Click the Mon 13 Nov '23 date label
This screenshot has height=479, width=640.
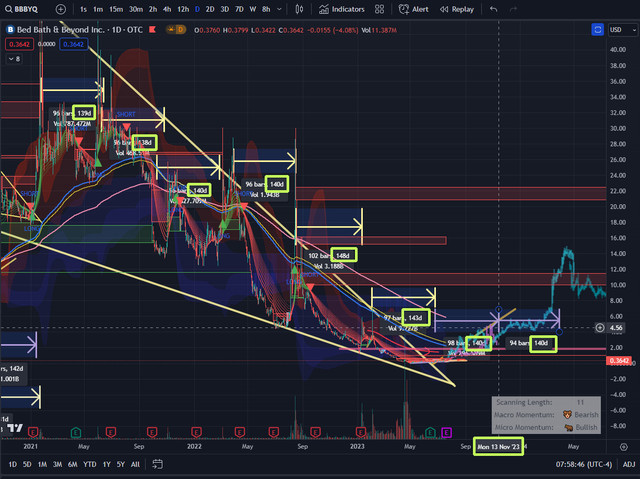498,447
